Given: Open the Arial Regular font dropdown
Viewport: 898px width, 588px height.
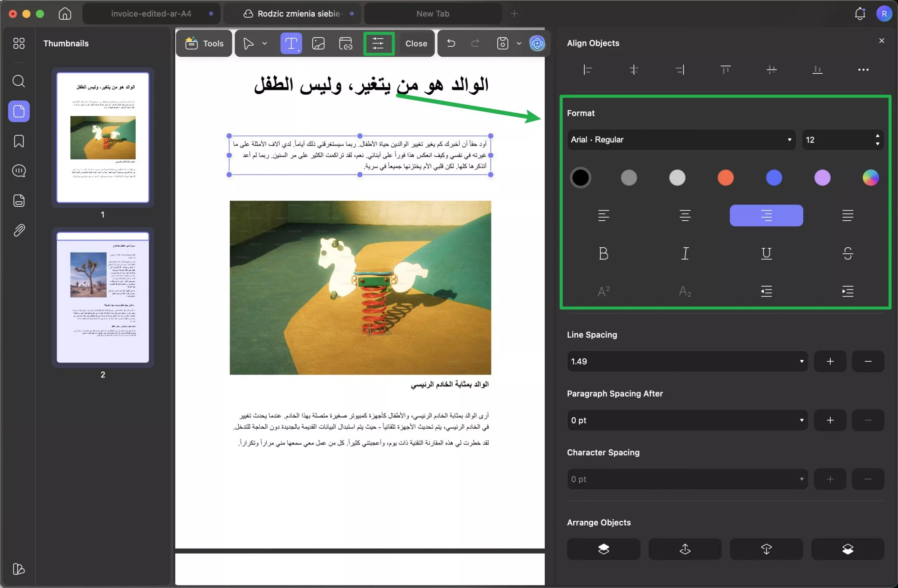Looking at the screenshot, I should (x=681, y=140).
